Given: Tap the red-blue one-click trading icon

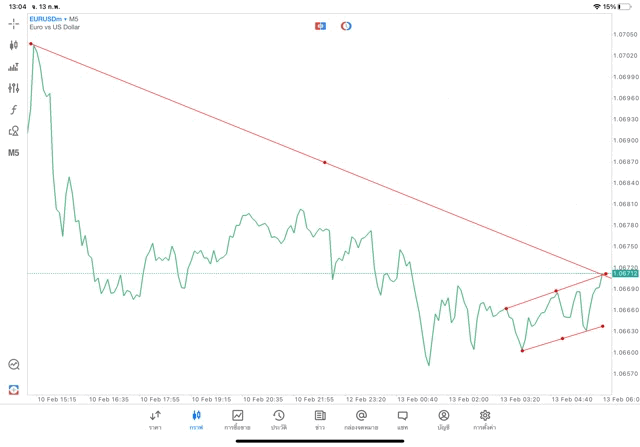Looking at the screenshot, I should pos(320,25).
